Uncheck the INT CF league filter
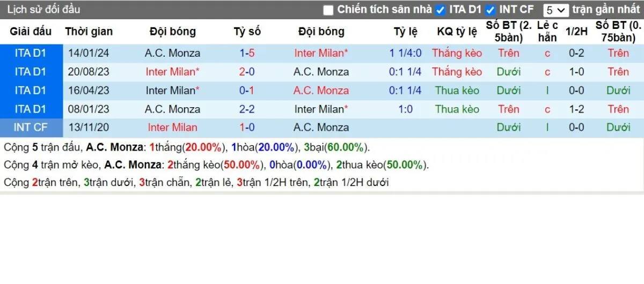Screen dimensions: 644x284 (490, 10)
